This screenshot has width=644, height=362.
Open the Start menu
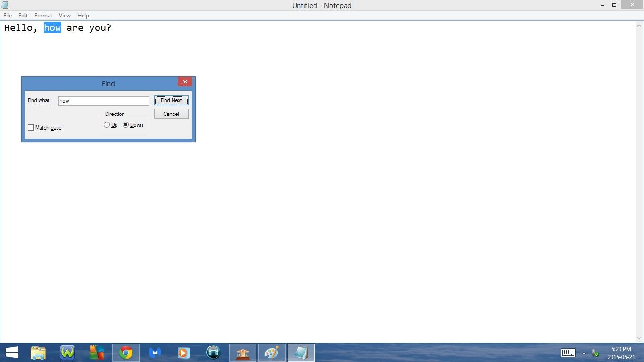tap(11, 352)
